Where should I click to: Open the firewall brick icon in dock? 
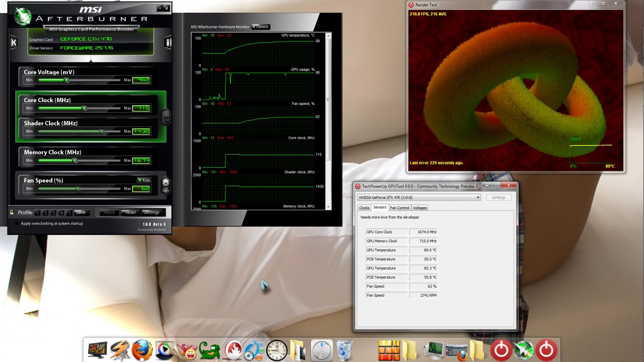coord(389,350)
